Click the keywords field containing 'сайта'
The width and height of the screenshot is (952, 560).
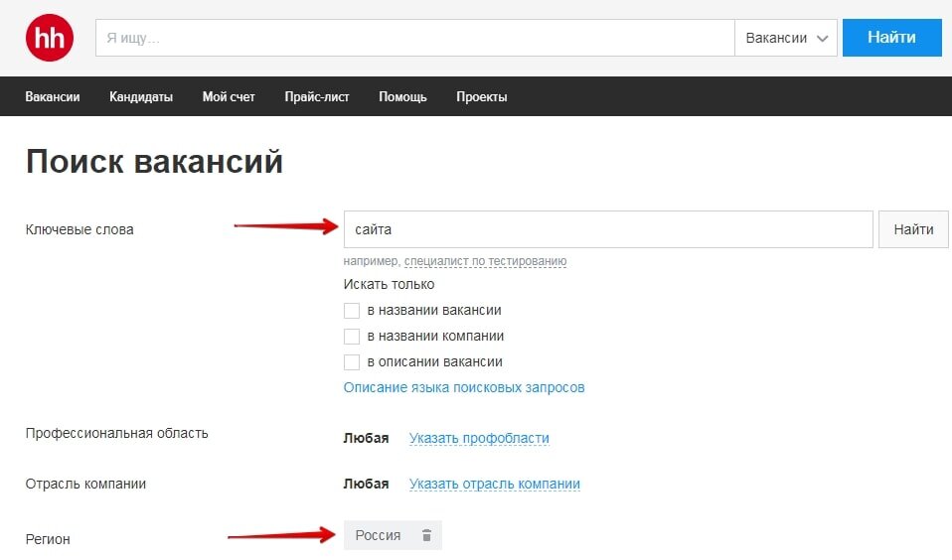(x=608, y=229)
